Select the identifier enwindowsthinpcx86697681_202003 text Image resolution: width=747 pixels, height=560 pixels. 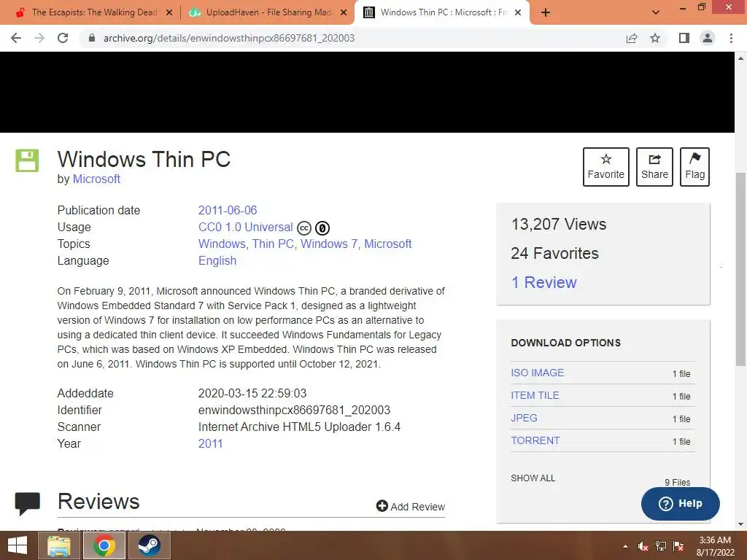tap(294, 410)
